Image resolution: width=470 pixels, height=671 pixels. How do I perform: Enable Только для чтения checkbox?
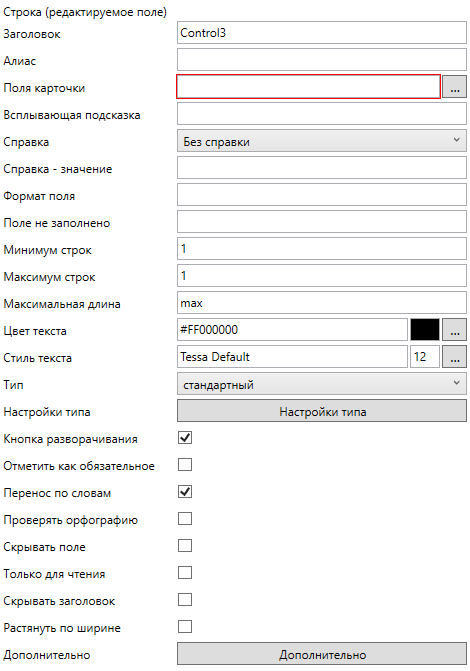(185, 573)
